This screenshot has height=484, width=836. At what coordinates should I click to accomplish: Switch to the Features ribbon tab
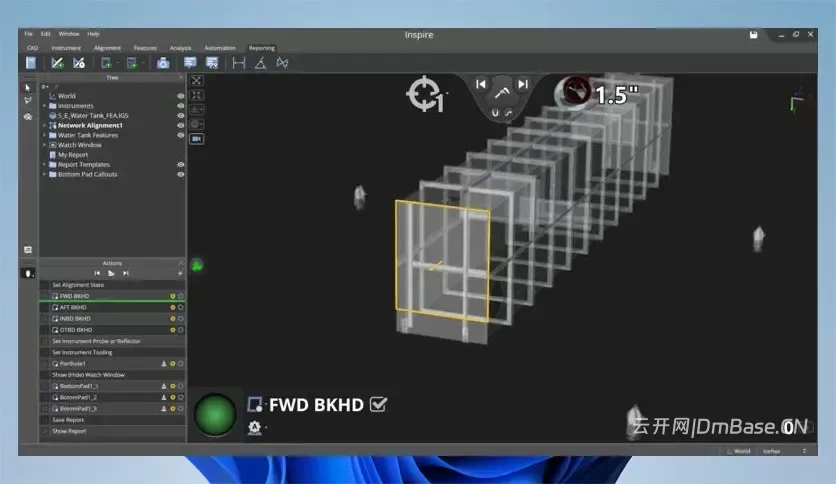(x=145, y=48)
